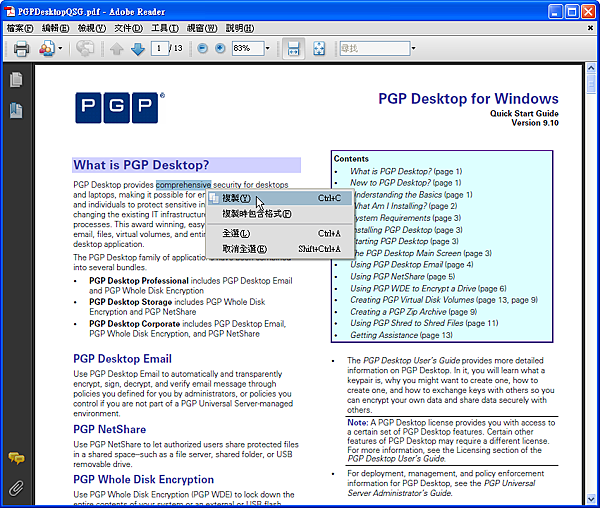Open the 說明(H) menu
The image size is (600, 508).
point(240,28)
